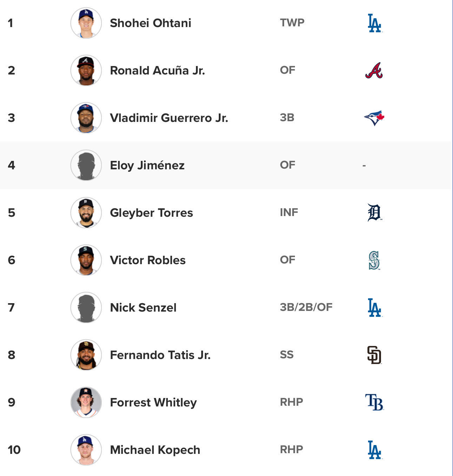Screen dimensions: 453x476
Task: Open Shohei Ohtani's player headshot
Action: 86,23
